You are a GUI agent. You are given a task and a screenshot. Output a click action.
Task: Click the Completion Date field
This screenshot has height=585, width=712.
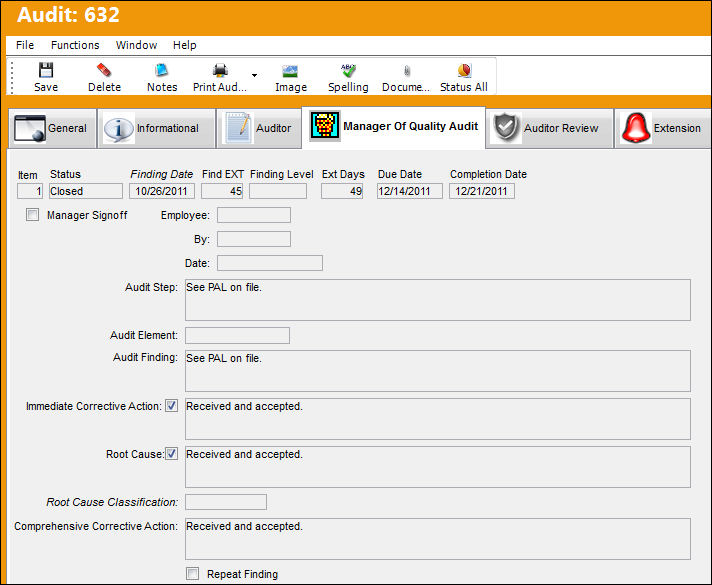[x=482, y=191]
